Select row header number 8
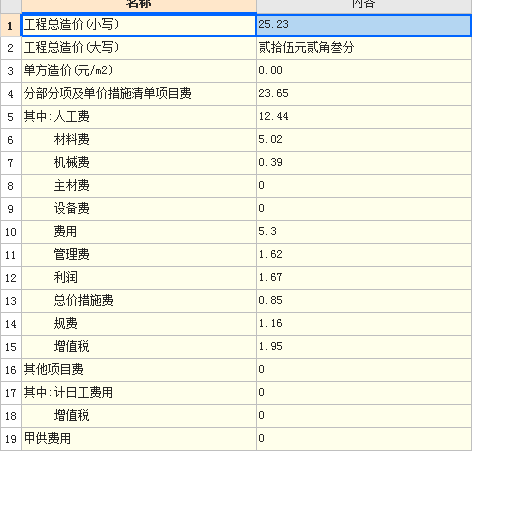This screenshot has width=531, height=520. 11,186
